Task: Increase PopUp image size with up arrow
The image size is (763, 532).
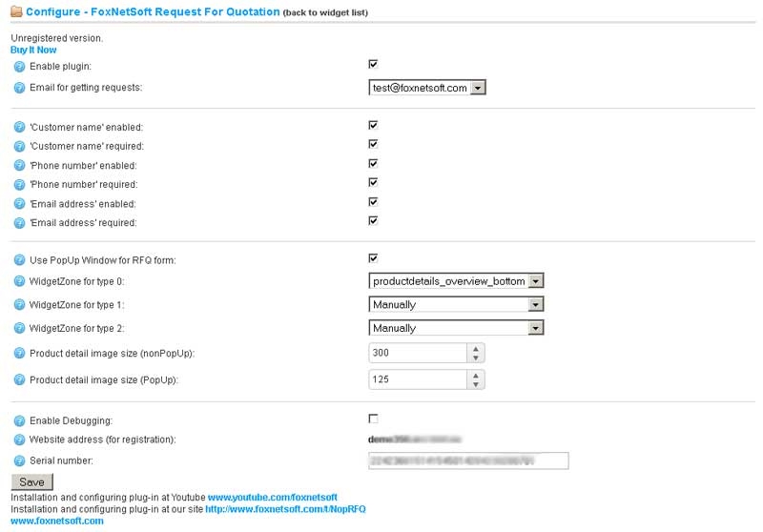Action: pos(476,375)
